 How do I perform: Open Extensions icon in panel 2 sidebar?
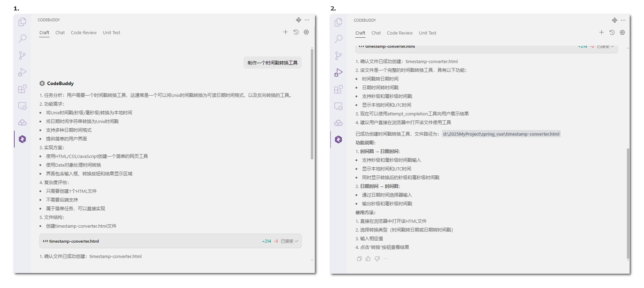click(338, 89)
